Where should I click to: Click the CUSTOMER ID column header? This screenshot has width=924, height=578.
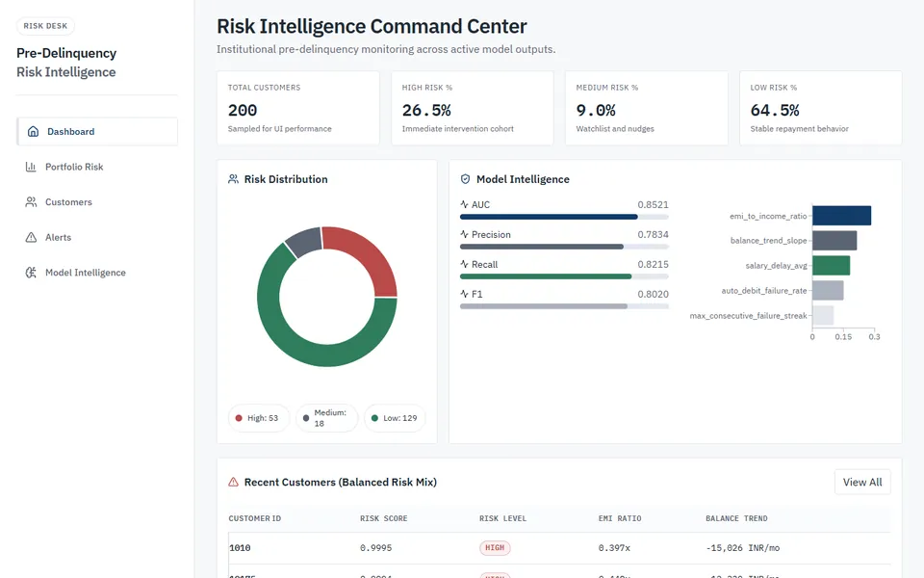tap(254, 518)
